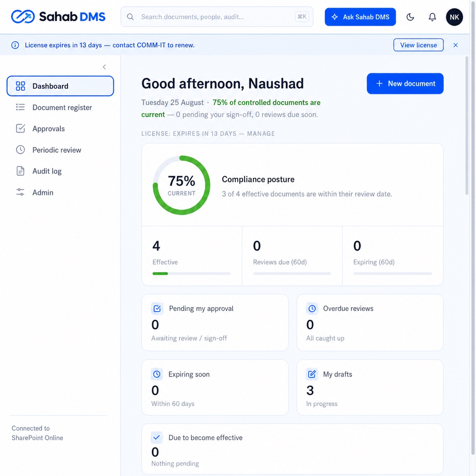Open notifications bell
The width and height of the screenshot is (476, 476).
click(432, 17)
